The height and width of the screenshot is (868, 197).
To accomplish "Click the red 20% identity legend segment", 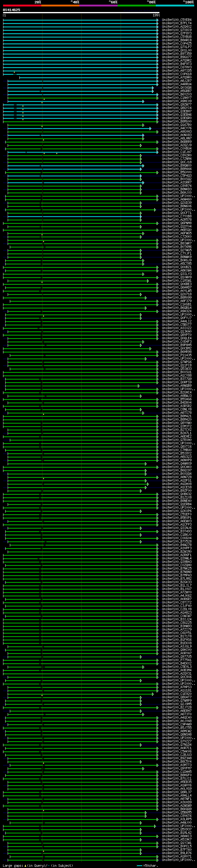I will [22, 6].
